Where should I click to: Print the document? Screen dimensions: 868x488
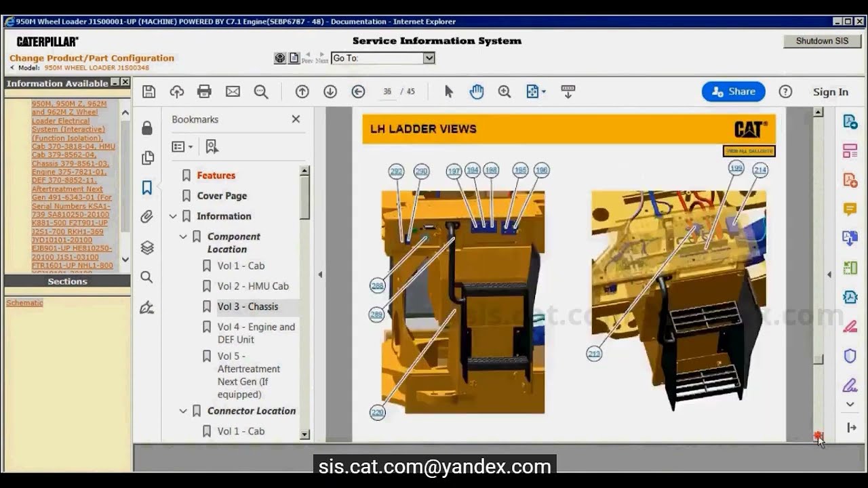pyautogui.click(x=204, y=91)
